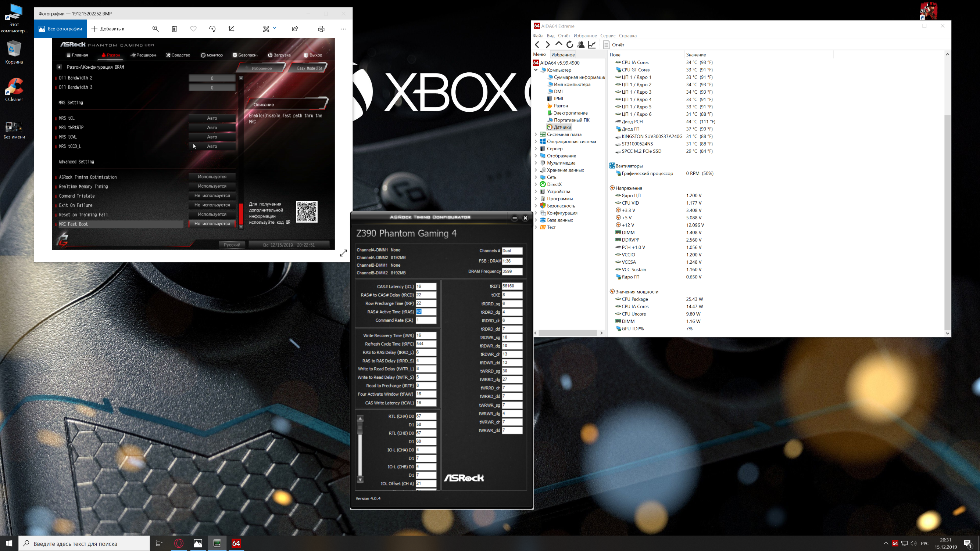Select Датчики in AIDA64 tree
The width and height of the screenshot is (980, 551).
[x=562, y=127]
